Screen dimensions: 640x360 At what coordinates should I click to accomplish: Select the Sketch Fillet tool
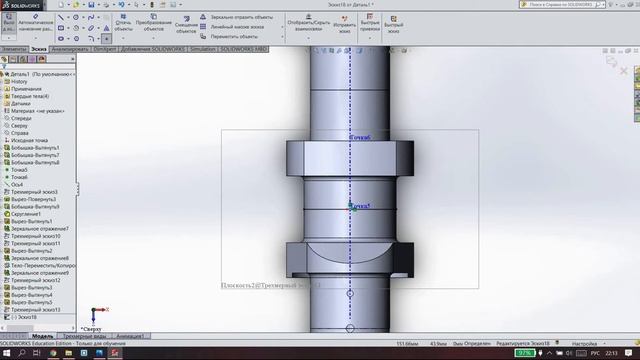(x=91, y=39)
